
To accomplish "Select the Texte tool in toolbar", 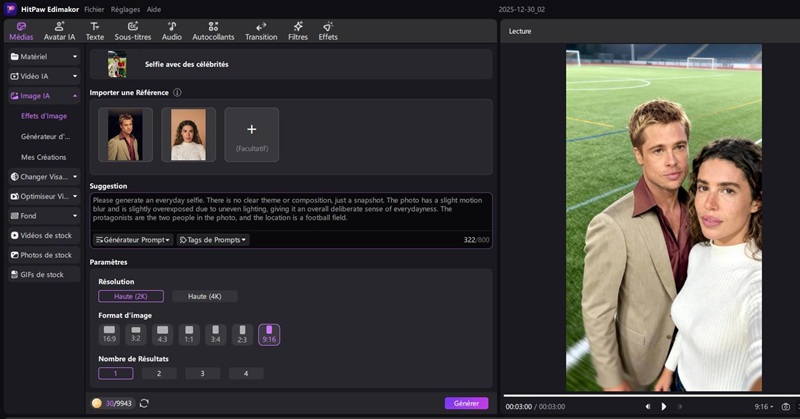I will coord(95,30).
